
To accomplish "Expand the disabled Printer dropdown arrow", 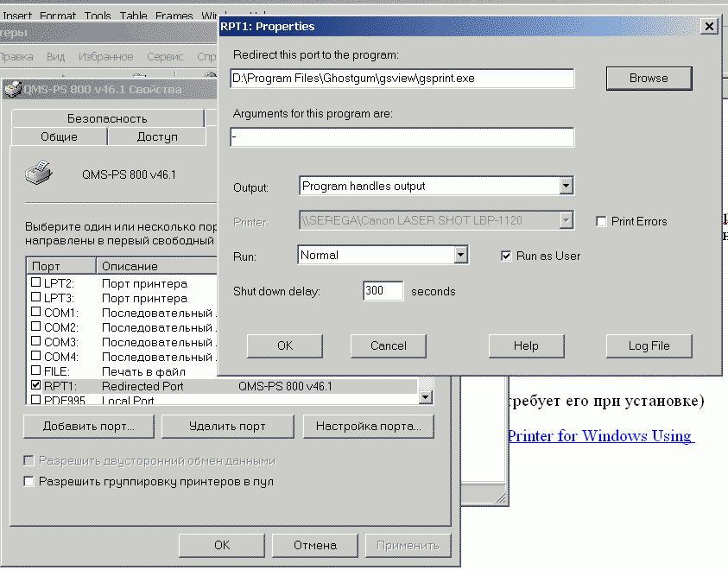I will tap(566, 220).
